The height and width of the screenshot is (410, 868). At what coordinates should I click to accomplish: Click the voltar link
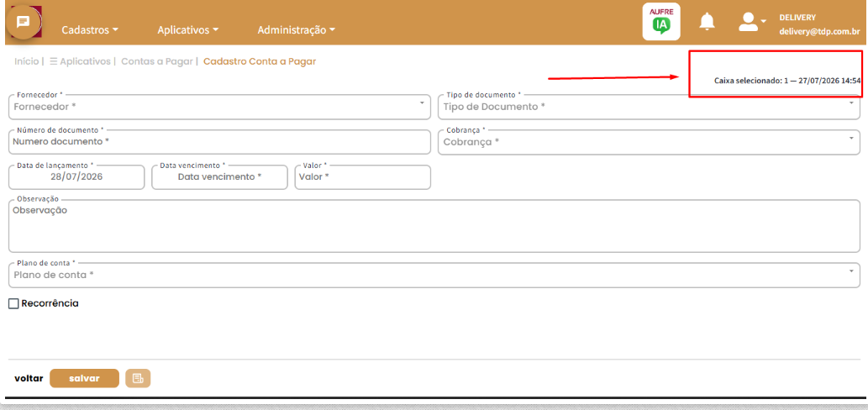(x=29, y=378)
